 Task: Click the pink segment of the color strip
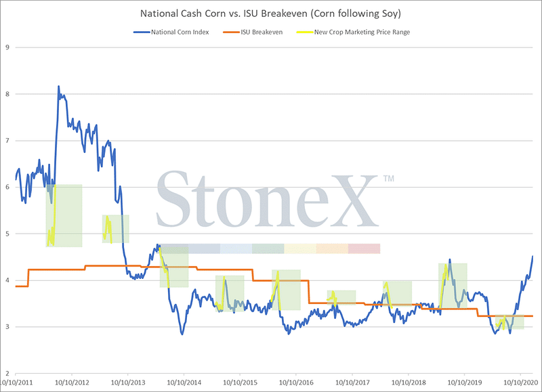coord(364,248)
